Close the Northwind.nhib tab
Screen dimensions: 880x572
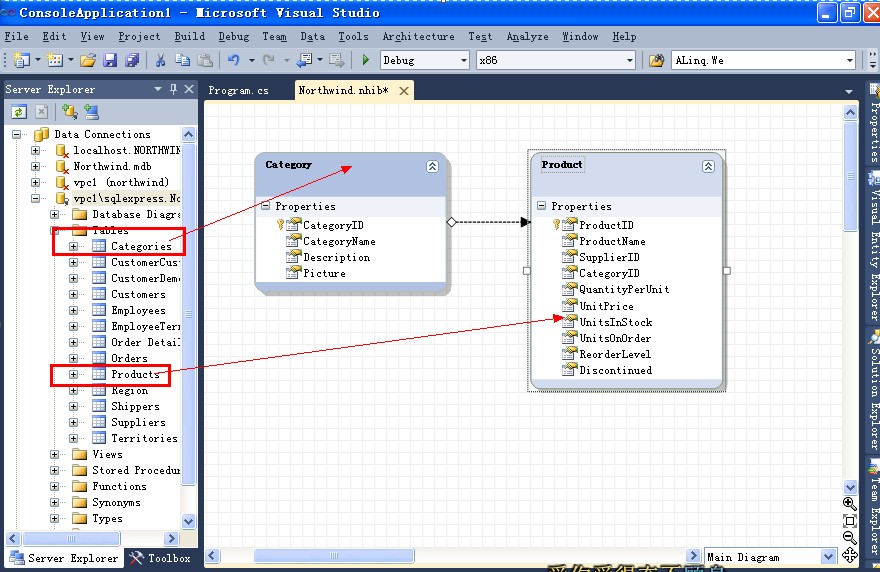point(404,91)
